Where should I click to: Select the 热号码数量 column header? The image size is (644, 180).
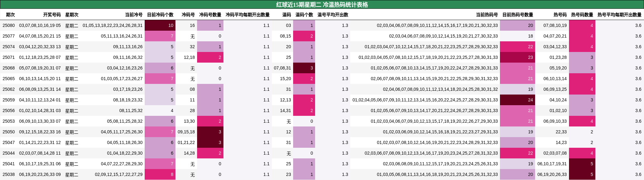(582, 15)
